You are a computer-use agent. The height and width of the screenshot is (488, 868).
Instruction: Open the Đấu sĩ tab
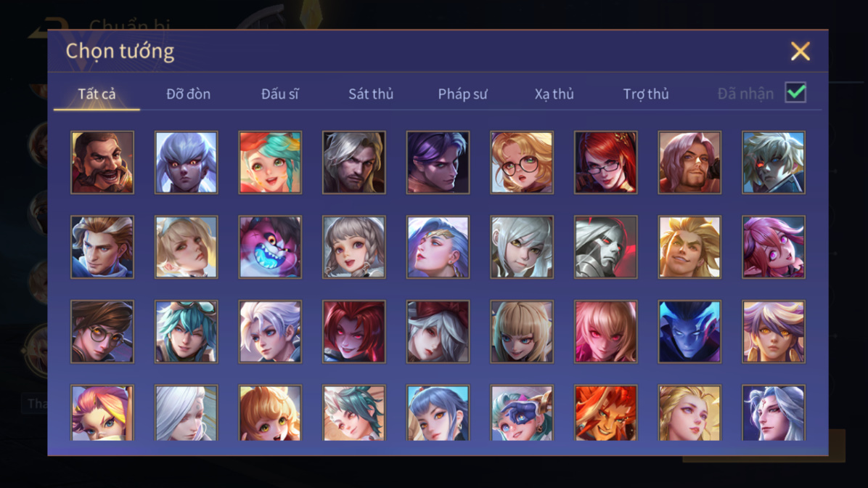(279, 94)
